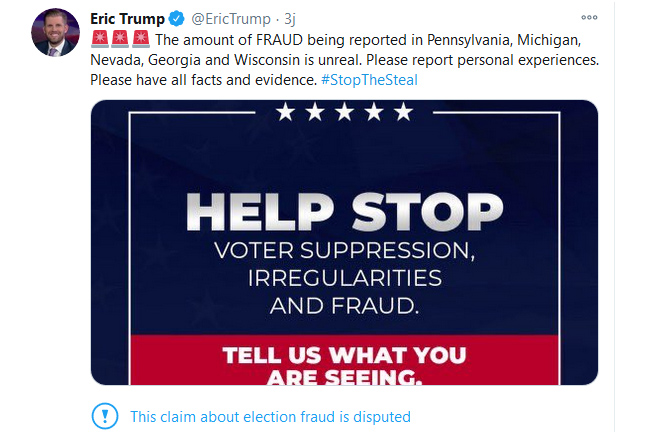Click Eric Trump's profile avatar

click(55, 33)
